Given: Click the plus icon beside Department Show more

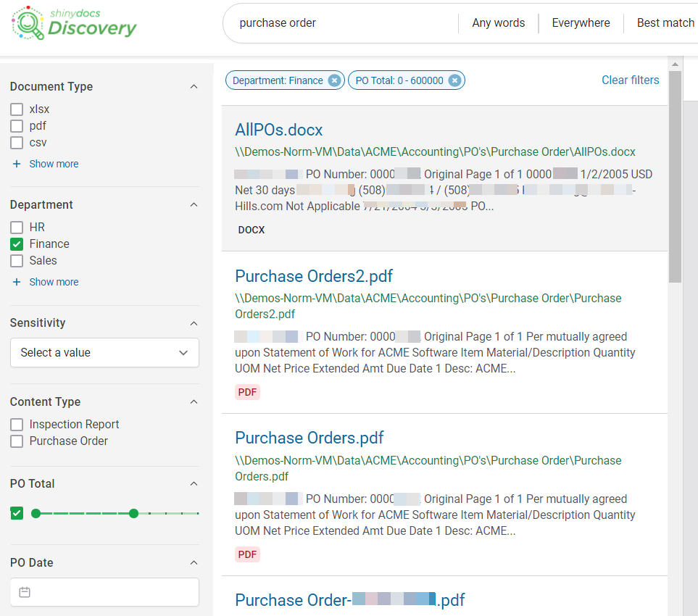Looking at the screenshot, I should (17, 281).
